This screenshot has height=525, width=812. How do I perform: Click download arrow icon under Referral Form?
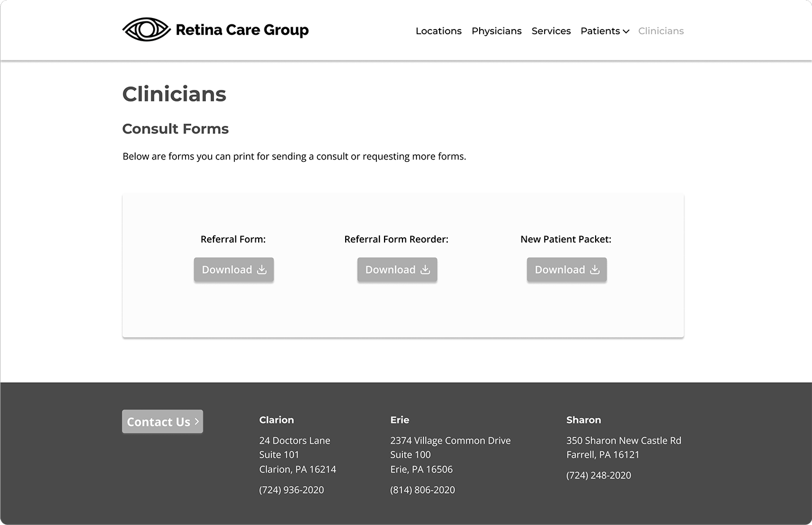262,270
